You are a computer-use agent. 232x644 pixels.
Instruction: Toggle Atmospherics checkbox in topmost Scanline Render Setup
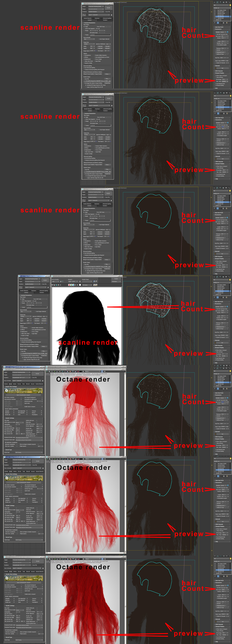(x=84, y=55)
